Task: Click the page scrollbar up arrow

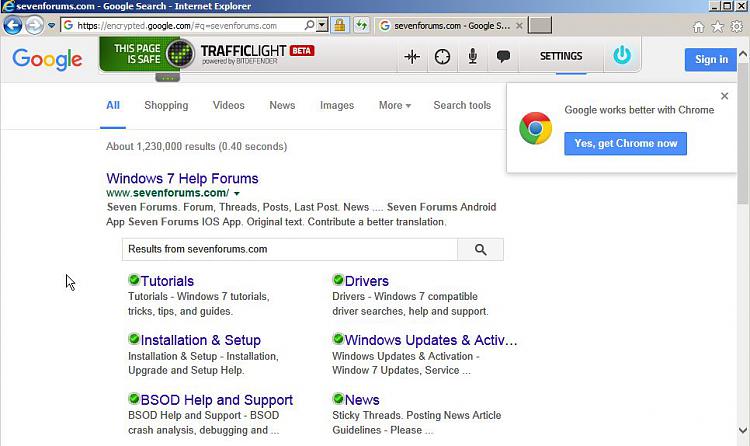Action: coord(743,54)
